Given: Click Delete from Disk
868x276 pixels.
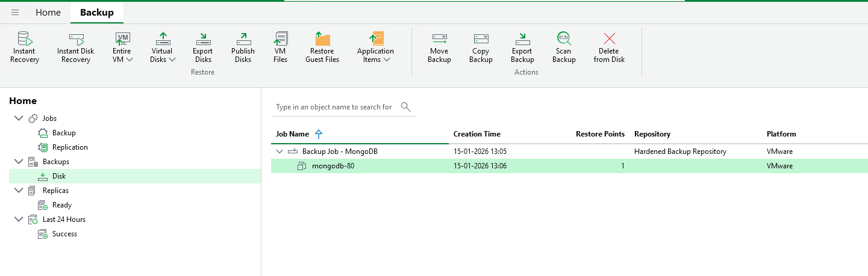Looking at the screenshot, I should pos(609,47).
